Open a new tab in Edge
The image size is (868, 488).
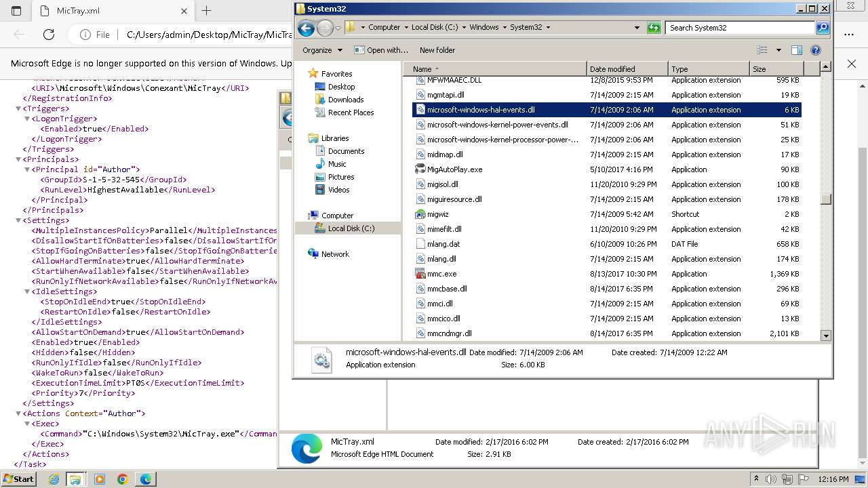[206, 11]
